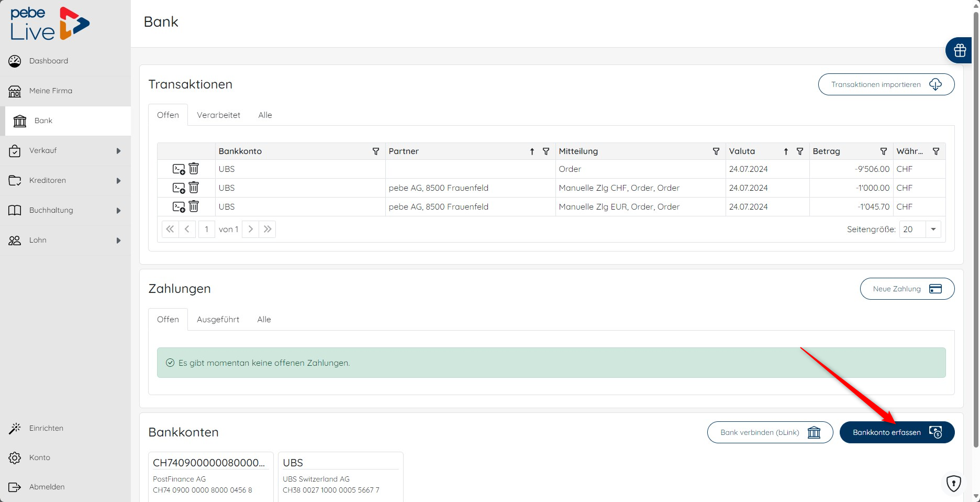Click Bankkonto erfassen button
980x502 pixels.
point(897,432)
